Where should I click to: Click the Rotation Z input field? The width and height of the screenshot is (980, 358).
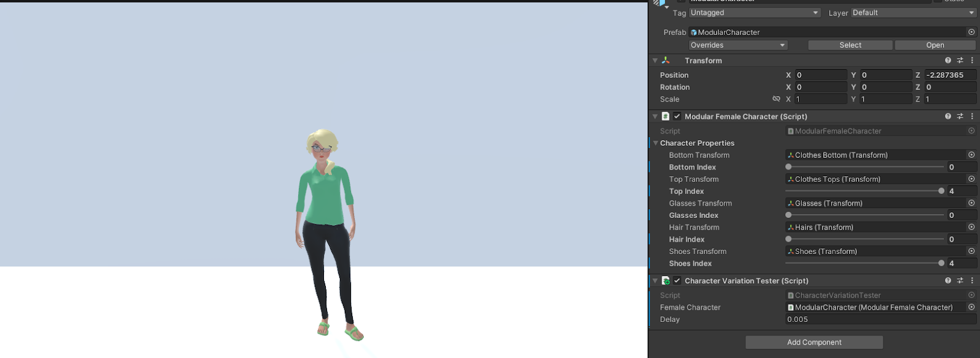tap(950, 87)
